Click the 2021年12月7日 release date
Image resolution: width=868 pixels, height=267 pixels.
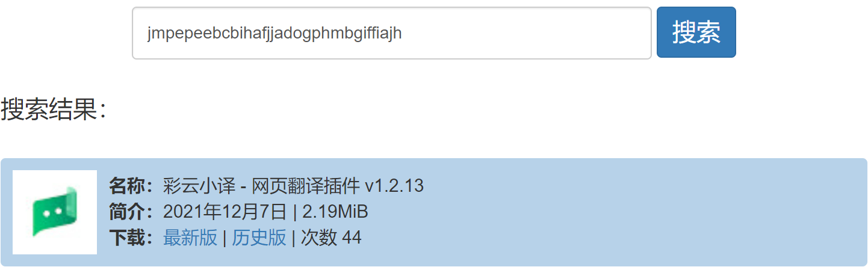tap(225, 212)
